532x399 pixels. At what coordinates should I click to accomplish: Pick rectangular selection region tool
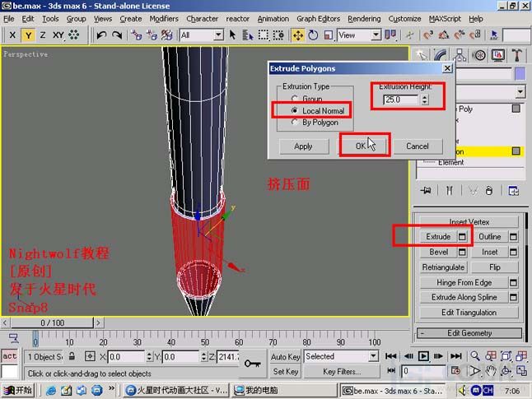click(264, 35)
